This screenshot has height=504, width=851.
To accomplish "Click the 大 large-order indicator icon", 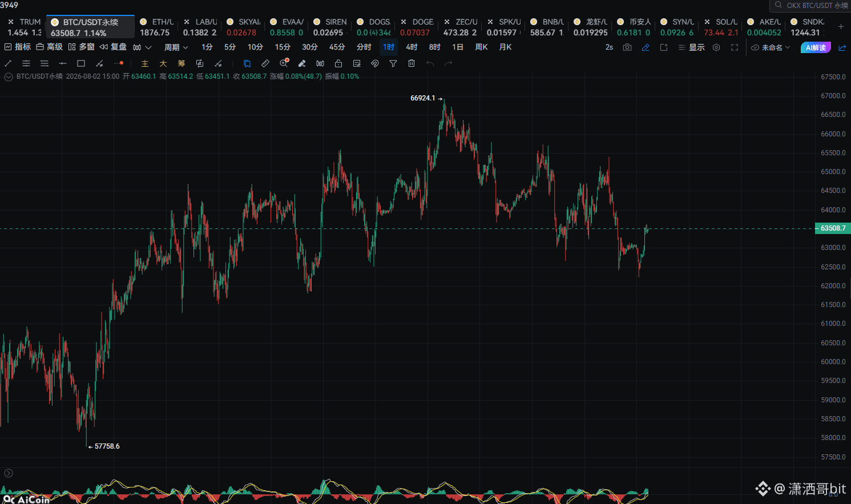I will click(163, 63).
